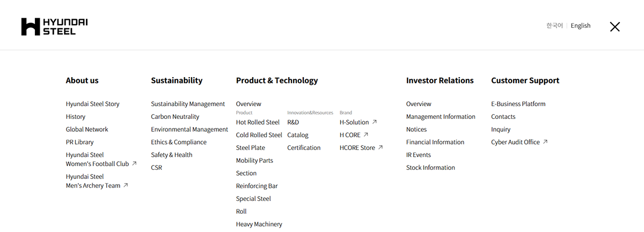The image size is (644, 232).
Task: Open Special Steel link
Action: (x=253, y=199)
